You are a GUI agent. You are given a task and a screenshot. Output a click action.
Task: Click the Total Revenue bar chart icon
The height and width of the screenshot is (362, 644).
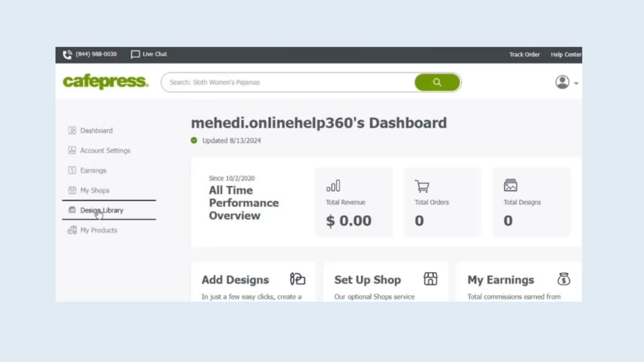[x=333, y=186]
